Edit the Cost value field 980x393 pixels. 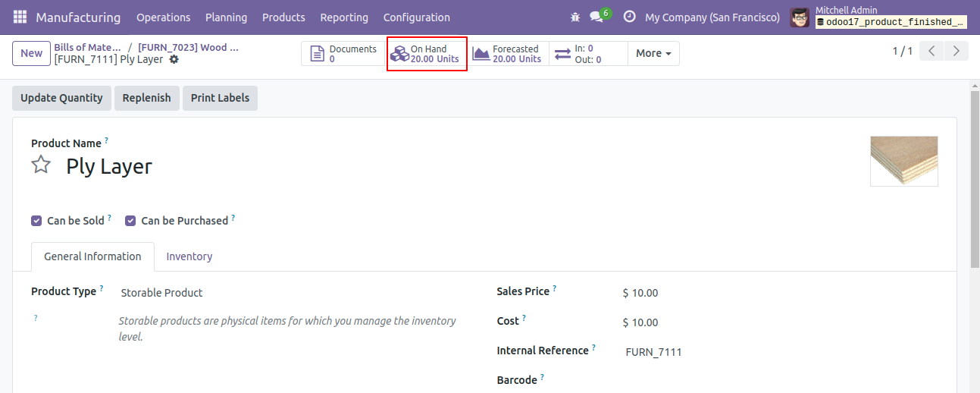(x=640, y=322)
